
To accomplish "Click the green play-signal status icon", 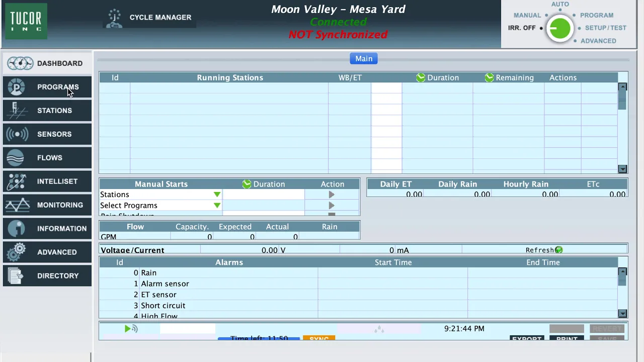I will [x=131, y=329].
